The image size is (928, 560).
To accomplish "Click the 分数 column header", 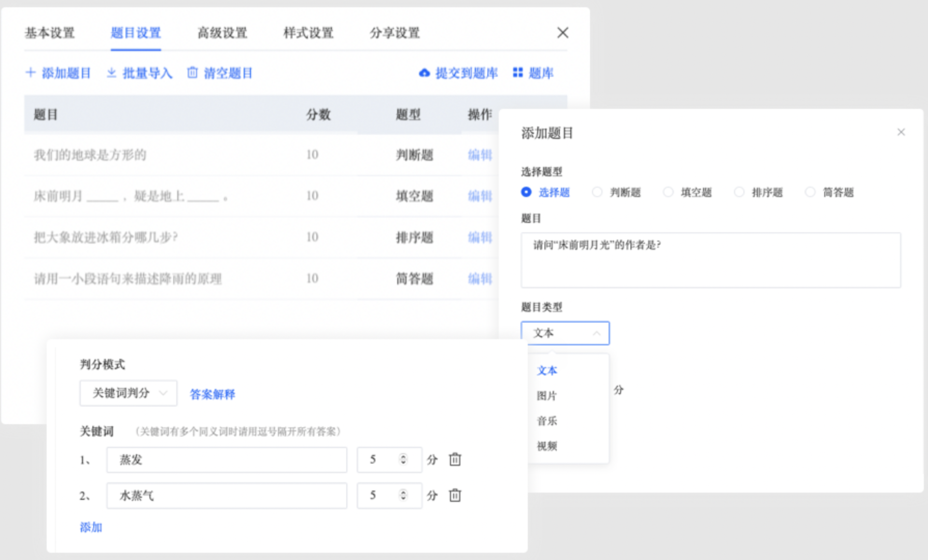I will [x=318, y=114].
